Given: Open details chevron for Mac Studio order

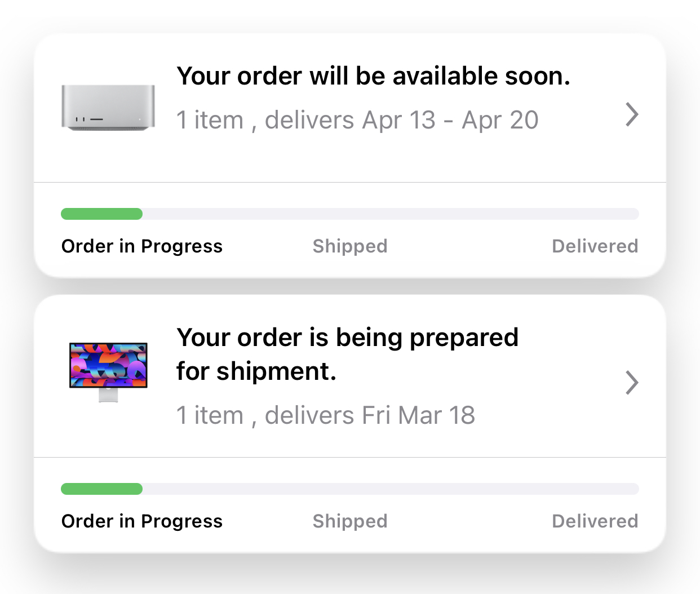Looking at the screenshot, I should [x=632, y=114].
